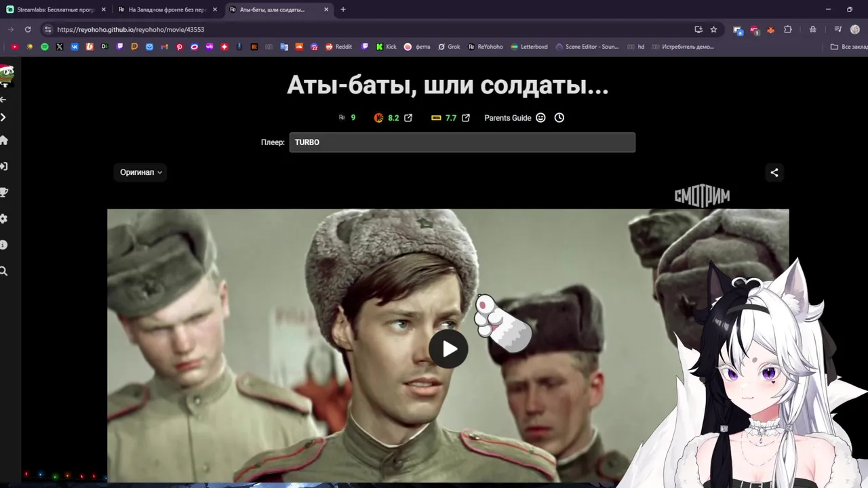Open the Grok bookmark
This screenshot has width=868, height=488.
(449, 47)
